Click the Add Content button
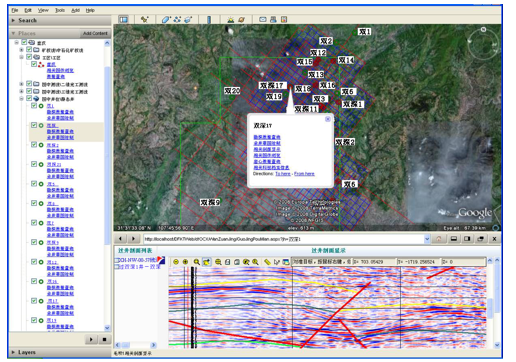The height and width of the screenshot is (362, 516). (95, 33)
